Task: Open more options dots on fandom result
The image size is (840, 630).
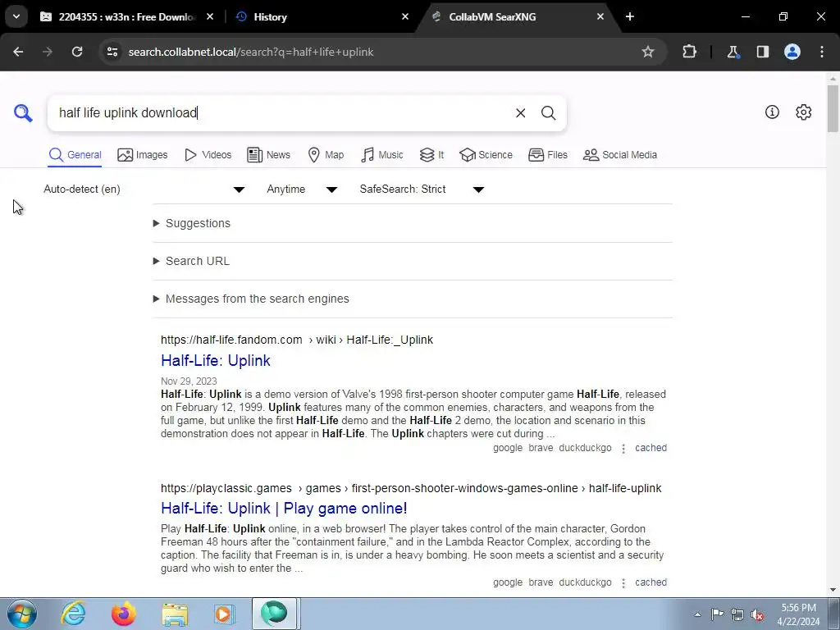Action: (623, 449)
